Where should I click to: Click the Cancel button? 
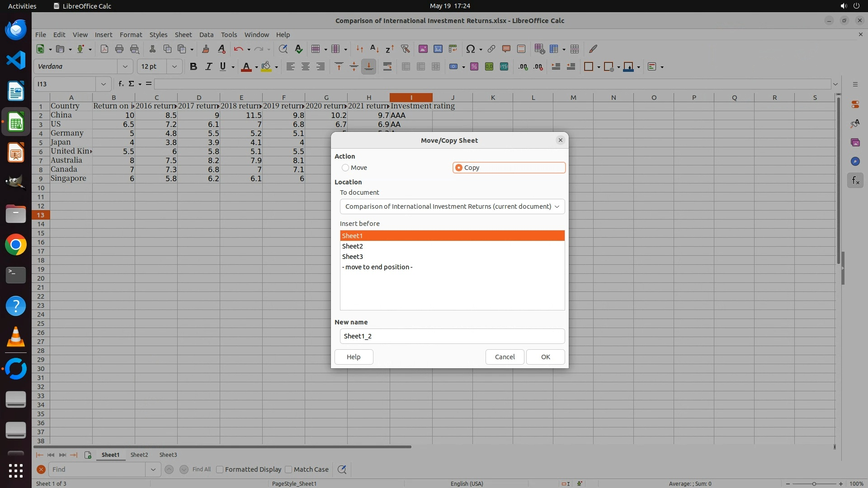tap(505, 357)
